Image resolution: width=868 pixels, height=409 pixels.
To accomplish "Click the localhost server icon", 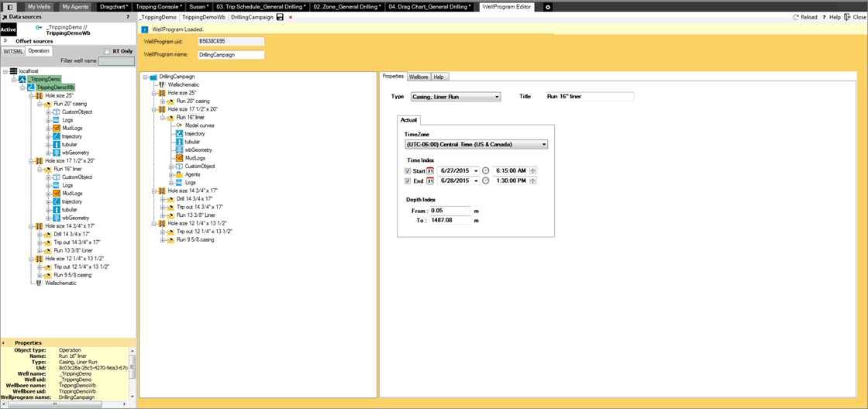I will 14,71.
